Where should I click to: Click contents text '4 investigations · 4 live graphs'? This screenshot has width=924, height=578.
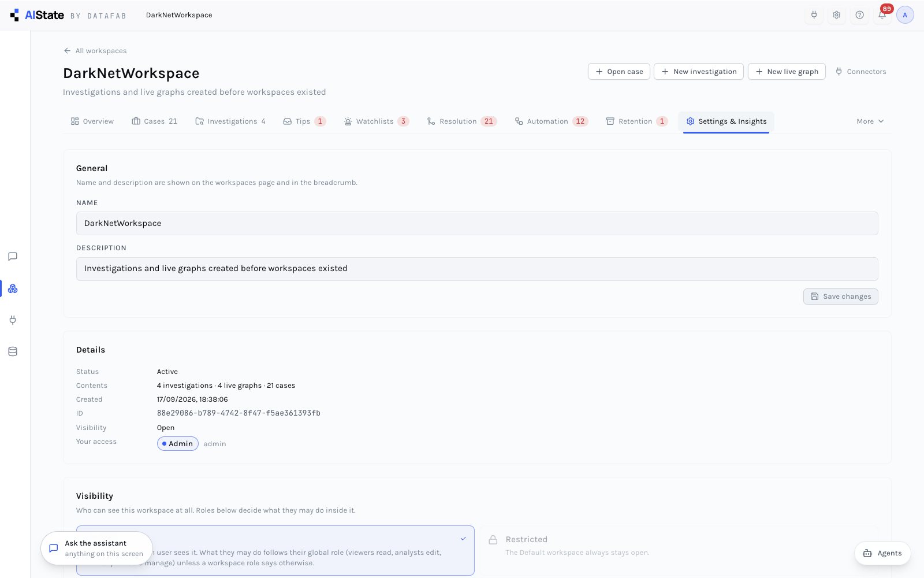209,386
